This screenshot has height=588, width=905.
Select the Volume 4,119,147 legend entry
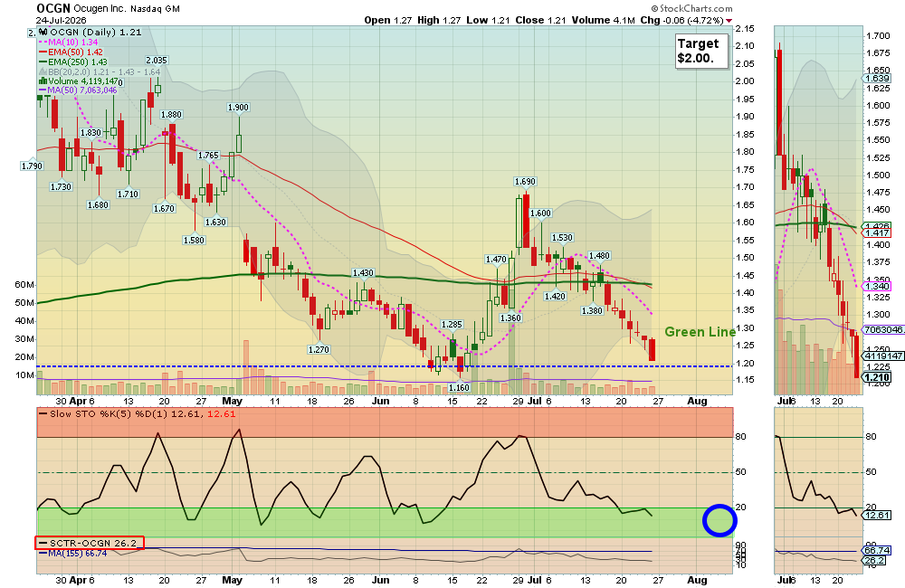click(x=78, y=81)
